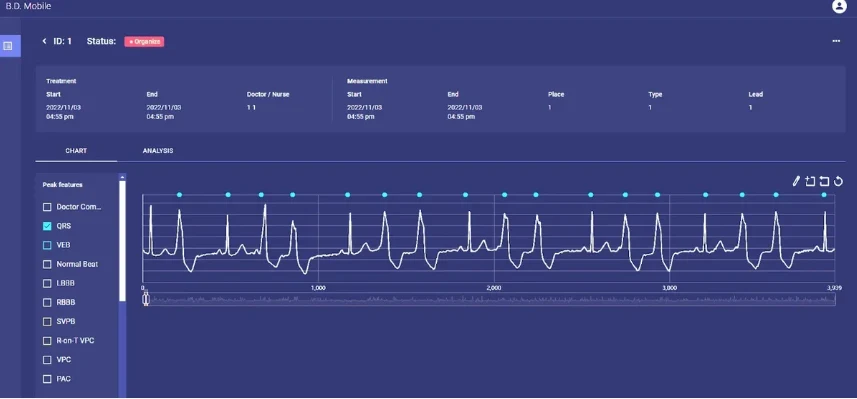Screen dimensions: 857x399
Task: Click the Doctor / Nurse label
Action: click(268, 94)
